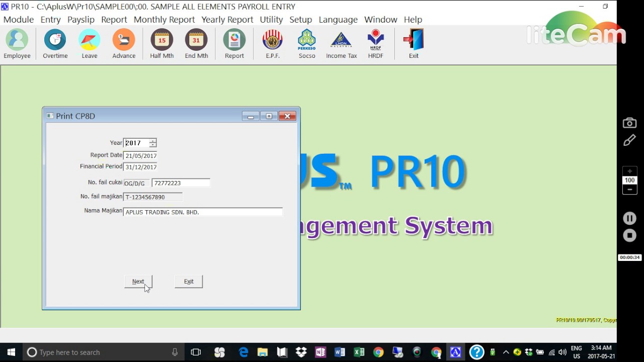The height and width of the screenshot is (362, 644).
Task: Minimize the Print CP8D dialog
Action: tap(251, 116)
